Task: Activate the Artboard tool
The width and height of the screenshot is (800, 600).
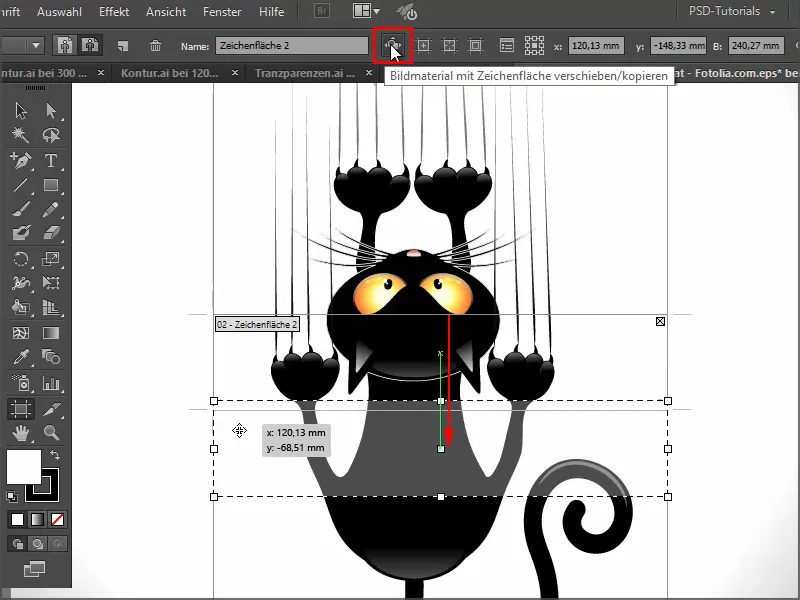Action: [21, 409]
